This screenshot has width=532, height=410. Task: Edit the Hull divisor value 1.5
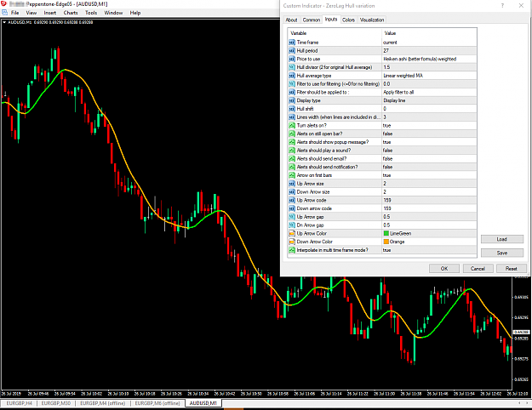429,67
